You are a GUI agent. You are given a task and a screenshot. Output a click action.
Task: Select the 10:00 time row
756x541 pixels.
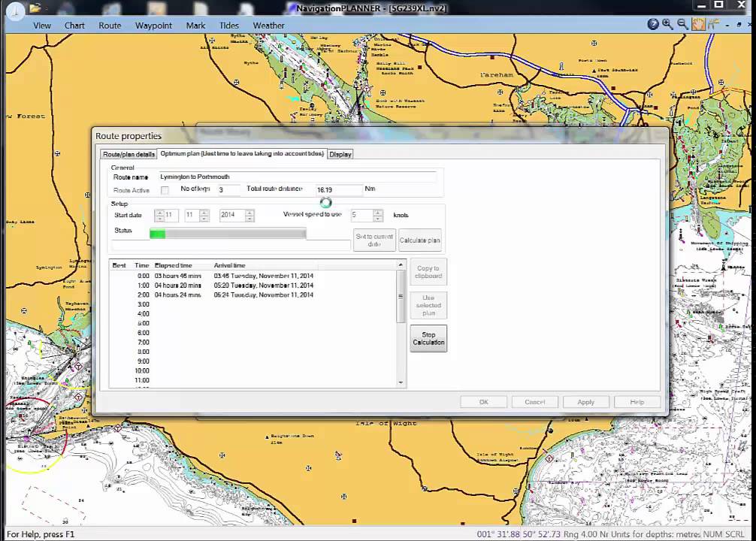coord(253,370)
